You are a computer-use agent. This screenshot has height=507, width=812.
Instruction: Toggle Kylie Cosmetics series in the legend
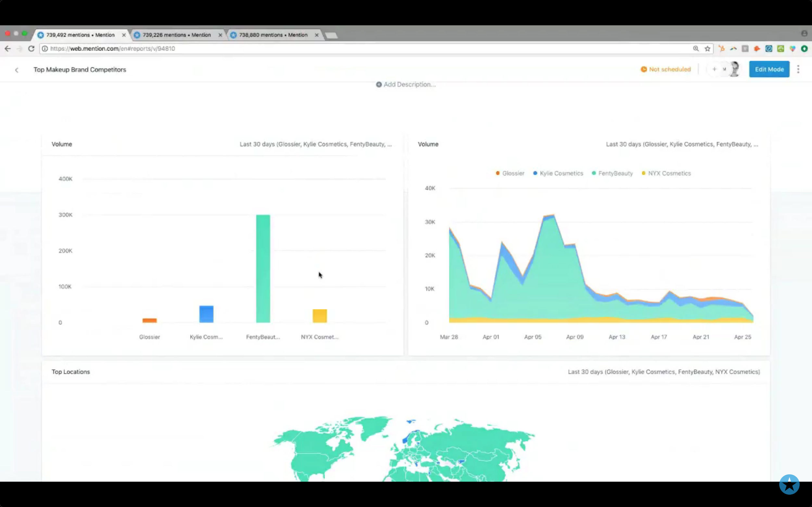558,173
